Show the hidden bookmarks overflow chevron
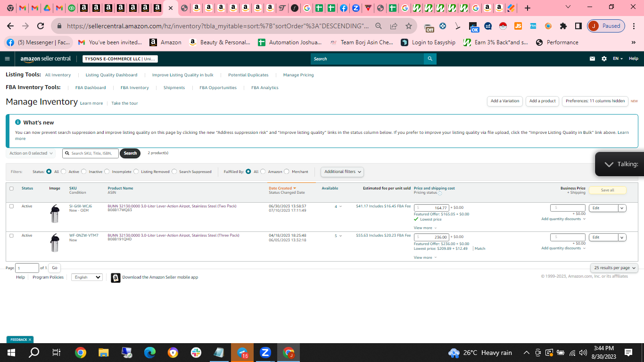Image resolution: width=644 pixels, height=362 pixels. (x=633, y=42)
